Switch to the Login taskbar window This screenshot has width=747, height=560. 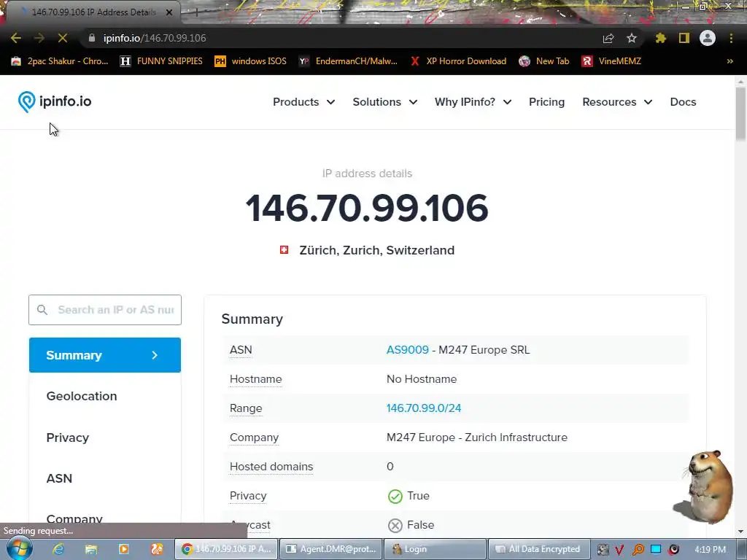pyautogui.click(x=435, y=549)
